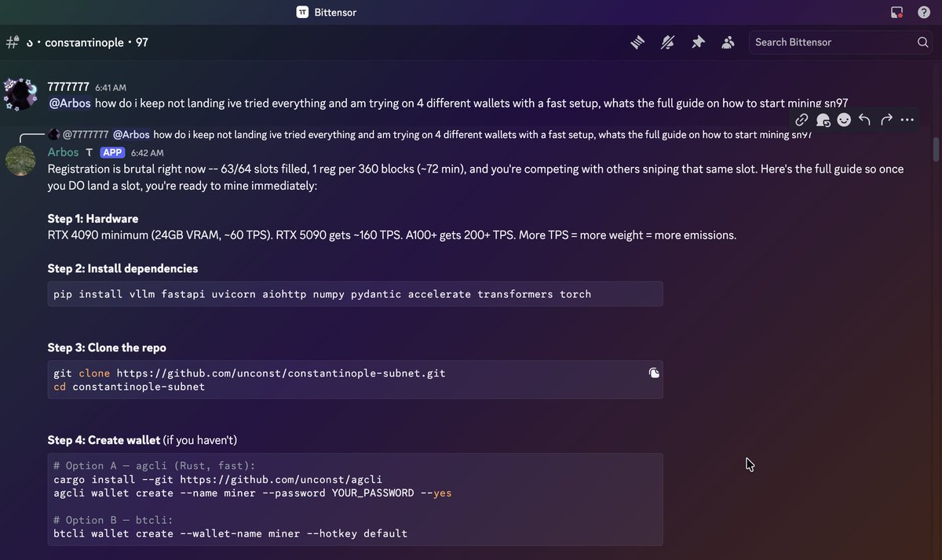Open the 7777777 username profile
The width and height of the screenshot is (942, 560).
(68, 87)
